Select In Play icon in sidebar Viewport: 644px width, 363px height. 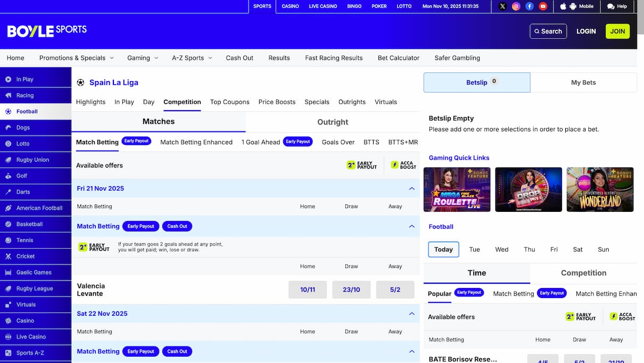(8, 79)
